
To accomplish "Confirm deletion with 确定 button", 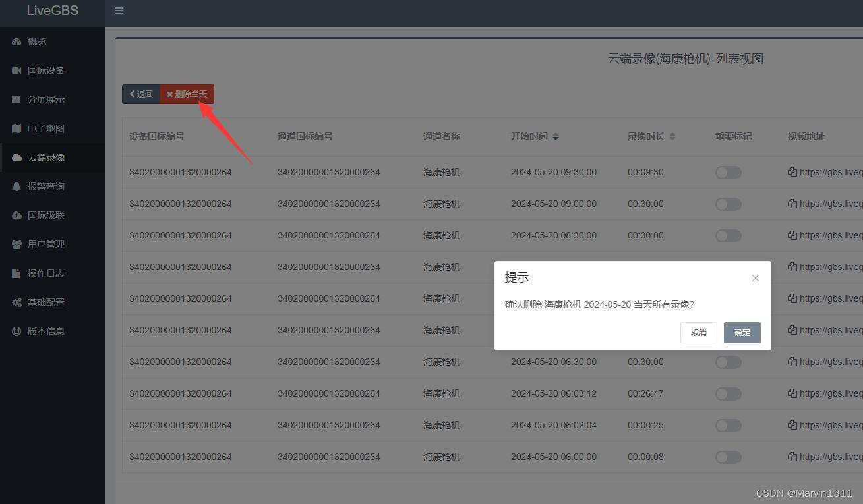I will point(742,333).
